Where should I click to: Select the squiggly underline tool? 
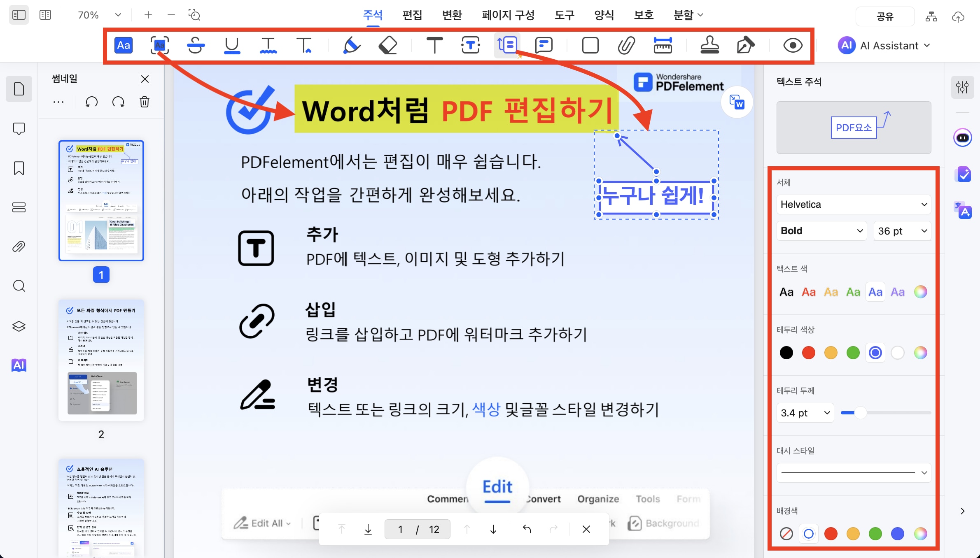click(268, 45)
